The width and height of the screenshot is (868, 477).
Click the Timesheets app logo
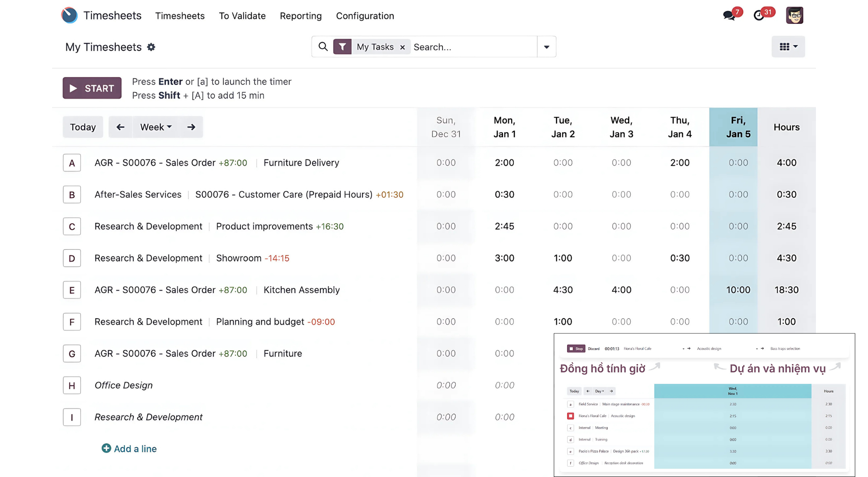[69, 16]
